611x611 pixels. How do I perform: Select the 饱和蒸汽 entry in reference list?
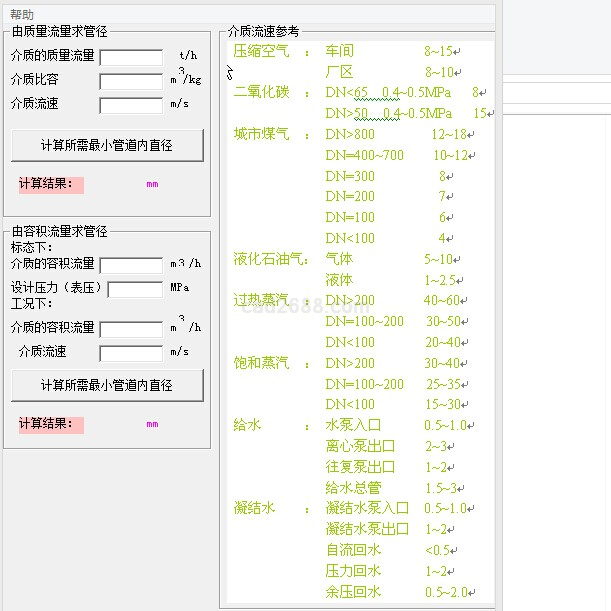pyautogui.click(x=261, y=363)
